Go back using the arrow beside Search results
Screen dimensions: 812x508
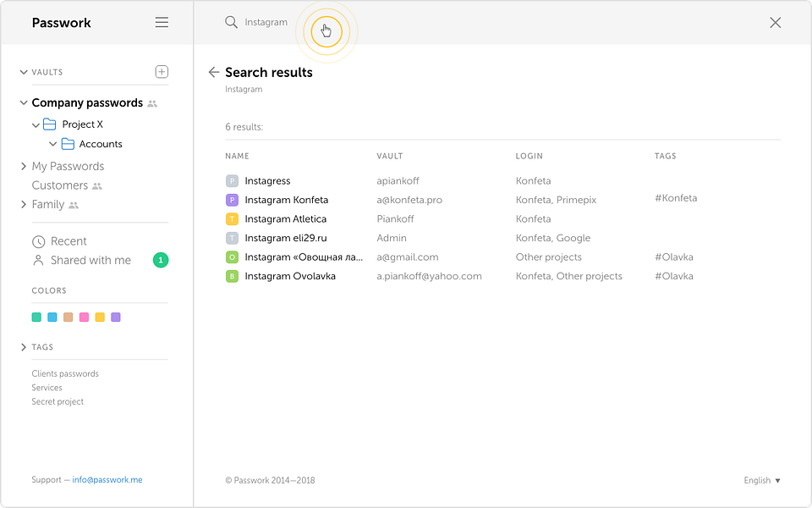(213, 72)
